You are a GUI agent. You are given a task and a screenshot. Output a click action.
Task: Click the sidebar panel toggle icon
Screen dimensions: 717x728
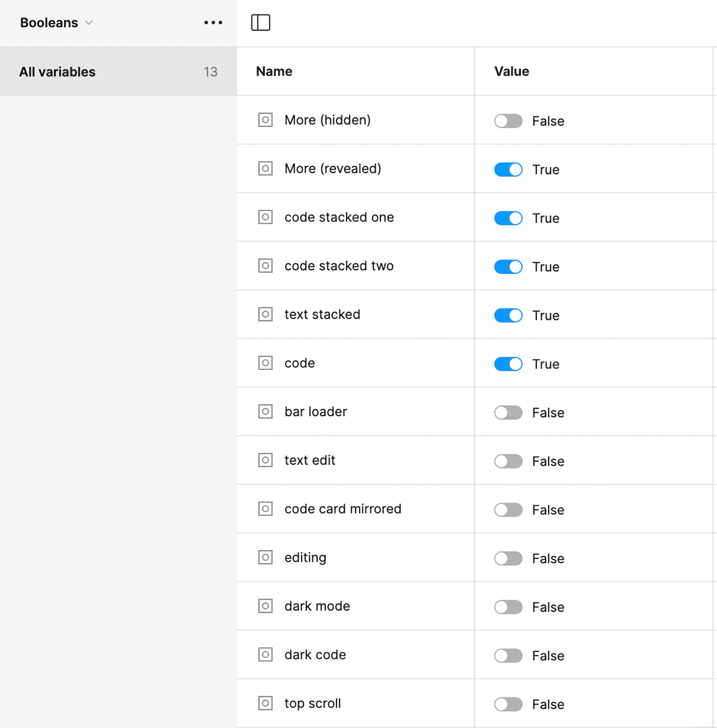click(261, 23)
